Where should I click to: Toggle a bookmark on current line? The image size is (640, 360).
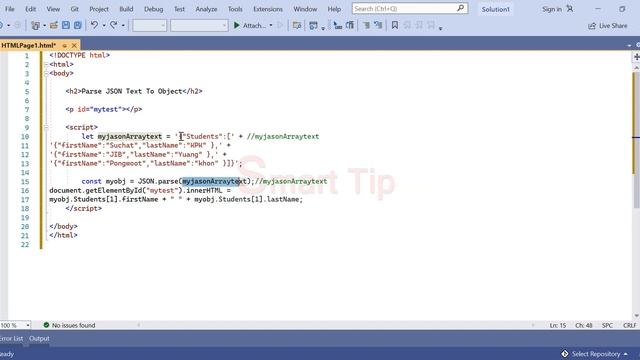pos(395,26)
